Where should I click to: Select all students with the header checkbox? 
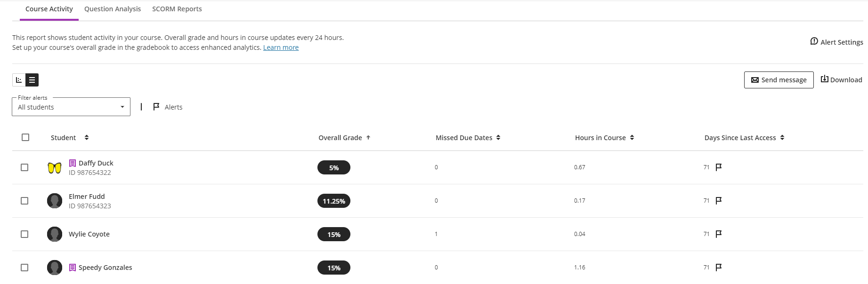[25, 137]
